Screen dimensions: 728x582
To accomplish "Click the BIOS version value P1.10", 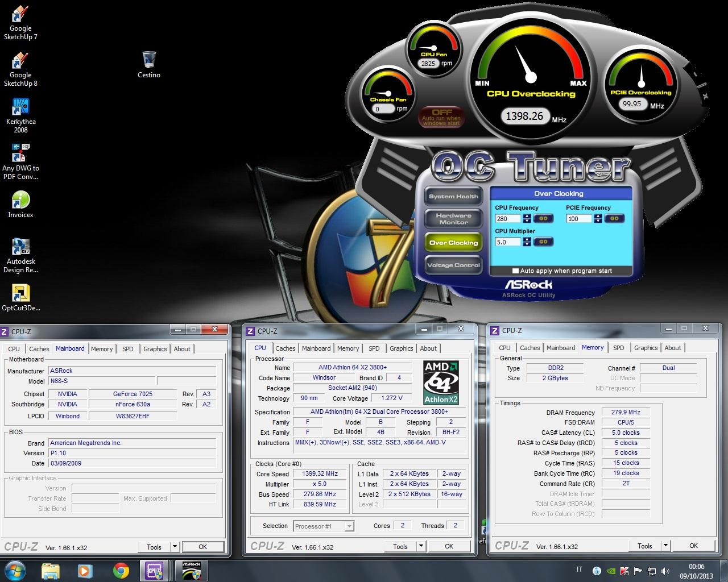I will coord(132,453).
